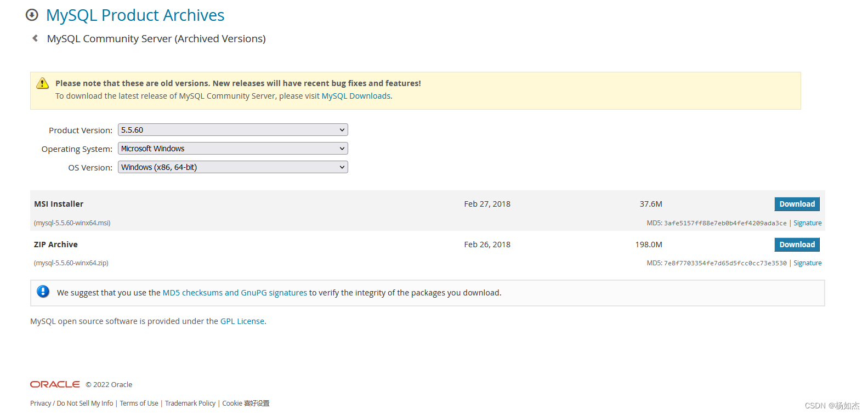Open the Cookie 喜好设置 link

246,403
